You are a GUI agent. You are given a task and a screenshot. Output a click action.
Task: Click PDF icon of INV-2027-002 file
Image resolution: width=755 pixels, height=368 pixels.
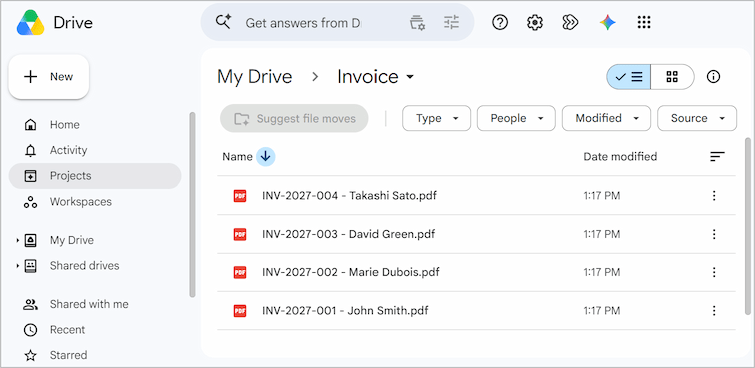[x=240, y=272]
